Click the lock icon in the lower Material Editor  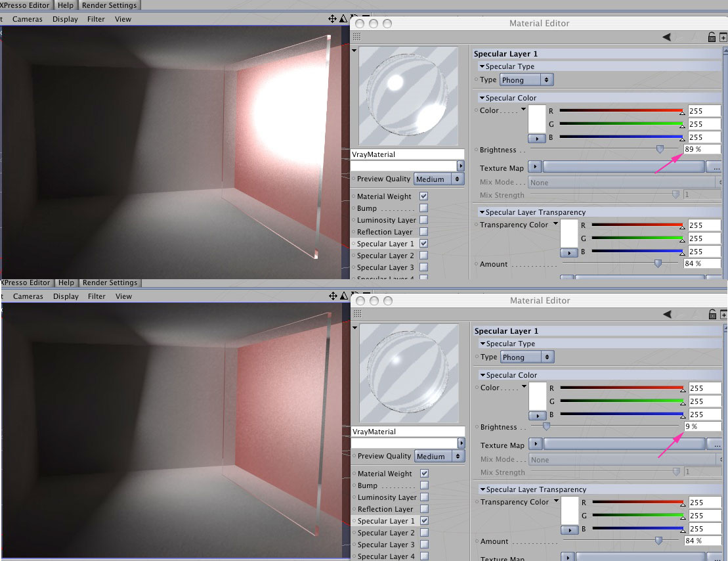712,314
